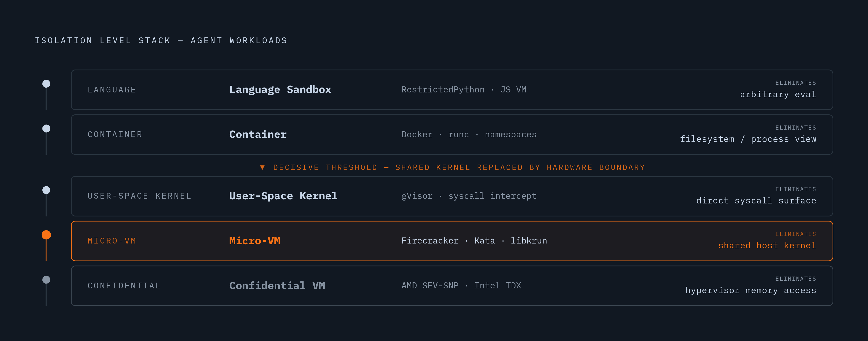Click the orange MICRO-VM category label
The width and height of the screenshot is (868, 341).
112,241
